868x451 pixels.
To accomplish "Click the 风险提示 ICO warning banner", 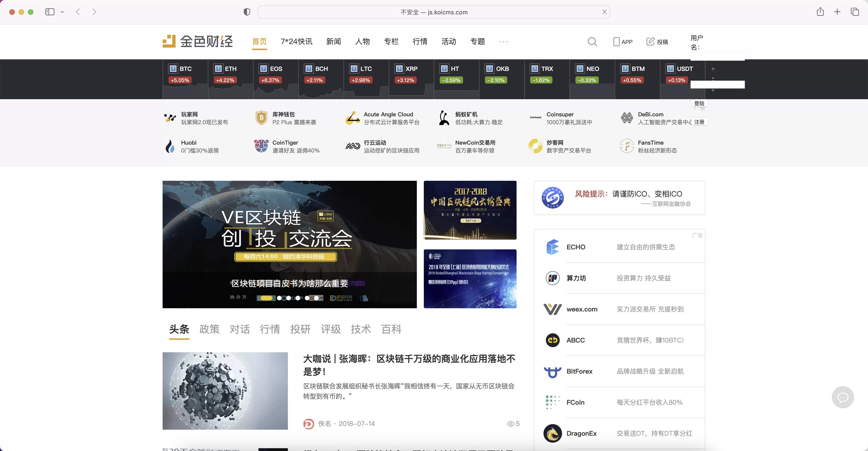I will click(619, 198).
